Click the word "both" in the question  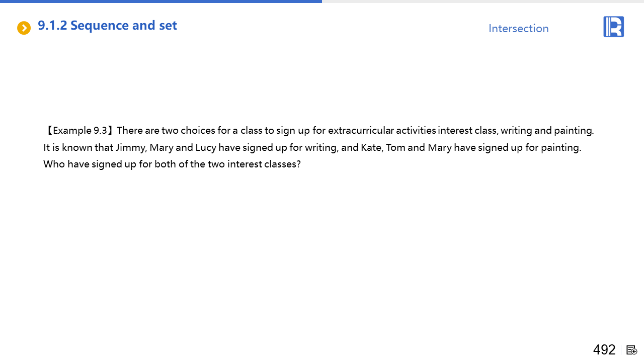(x=165, y=164)
